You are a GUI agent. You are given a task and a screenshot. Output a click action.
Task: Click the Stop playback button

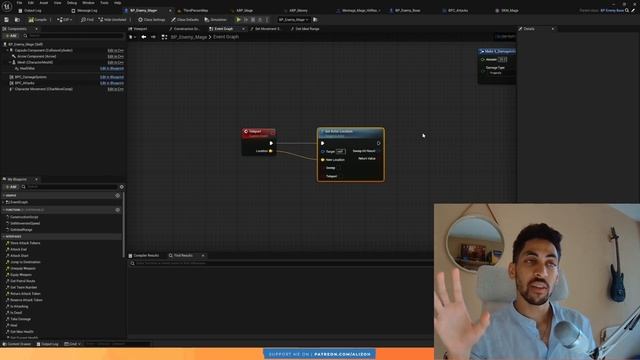point(253,20)
